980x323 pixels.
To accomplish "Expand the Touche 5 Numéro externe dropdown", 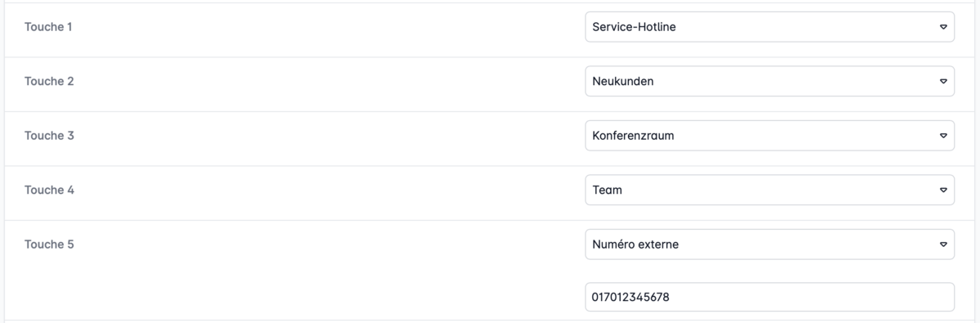I will click(x=769, y=244).
